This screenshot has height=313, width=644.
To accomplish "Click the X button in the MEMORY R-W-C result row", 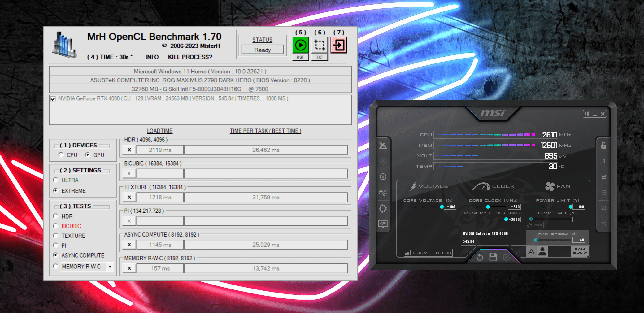I will [129, 268].
